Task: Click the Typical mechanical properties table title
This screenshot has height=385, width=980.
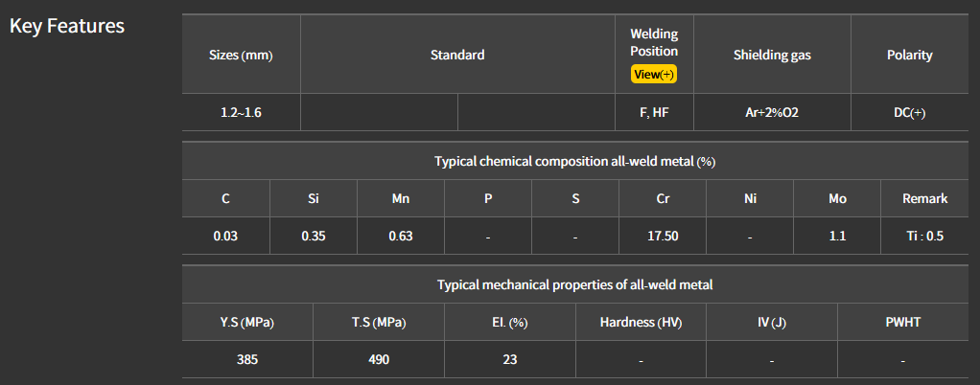Action: [574, 284]
